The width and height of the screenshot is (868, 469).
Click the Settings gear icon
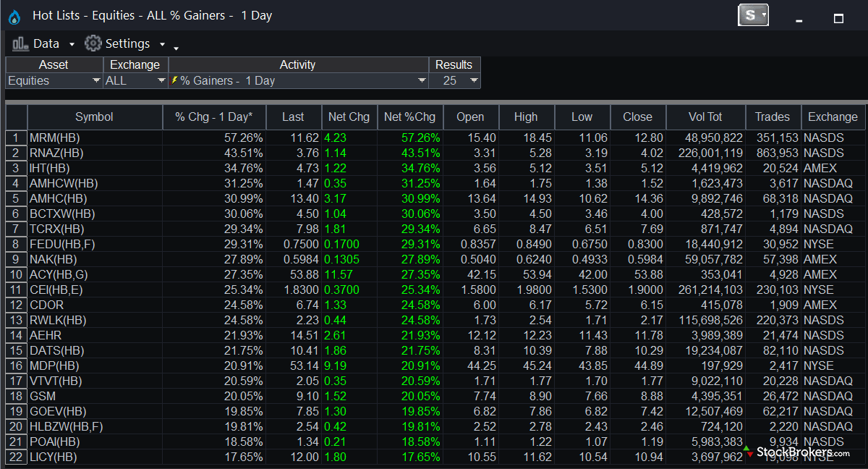93,43
